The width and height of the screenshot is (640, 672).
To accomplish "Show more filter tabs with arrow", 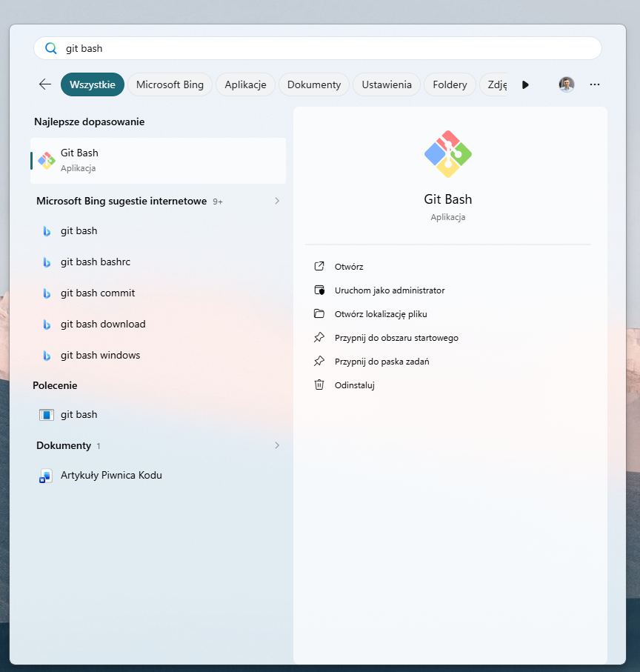I will click(525, 85).
